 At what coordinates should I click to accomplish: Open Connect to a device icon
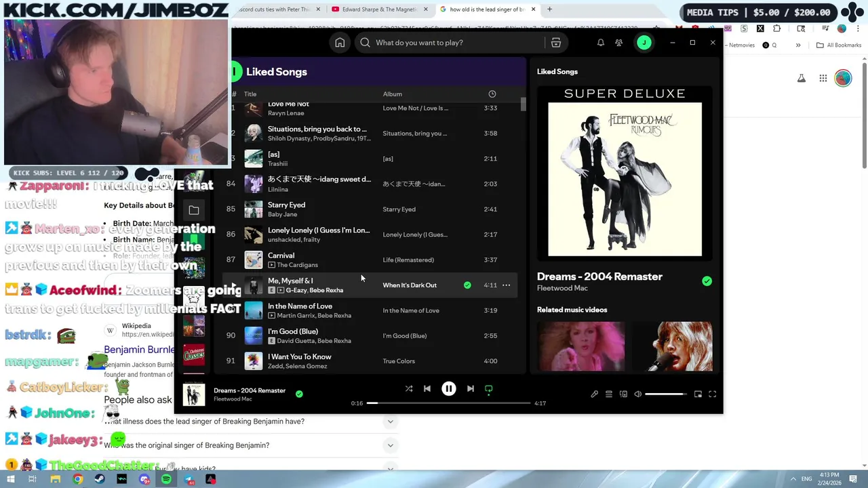[623, 394]
